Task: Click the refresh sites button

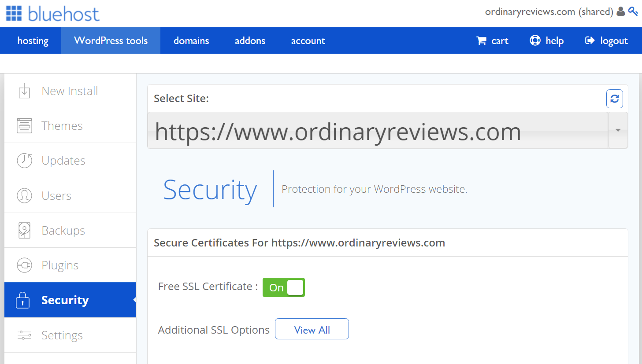Action: tap(615, 99)
